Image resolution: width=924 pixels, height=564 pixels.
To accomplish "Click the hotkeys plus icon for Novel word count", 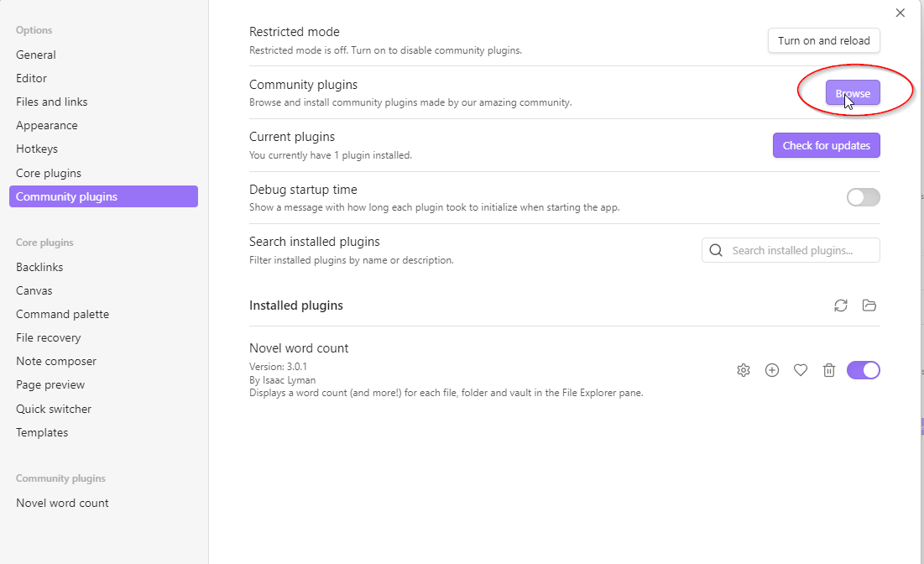I will click(x=772, y=370).
